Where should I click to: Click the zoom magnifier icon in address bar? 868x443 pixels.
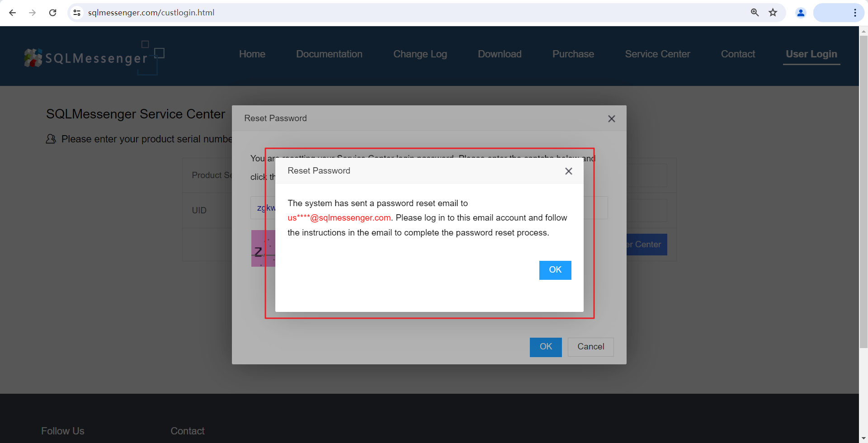tap(755, 13)
